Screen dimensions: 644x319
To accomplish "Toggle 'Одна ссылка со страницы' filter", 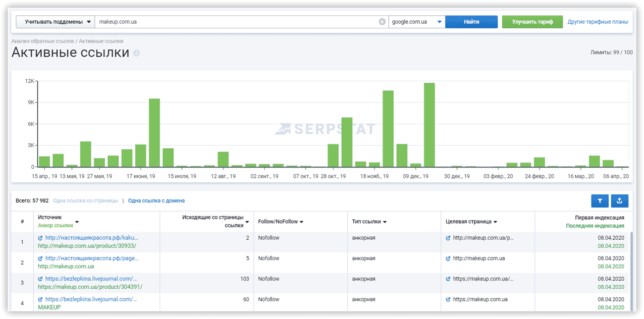I will tap(85, 201).
